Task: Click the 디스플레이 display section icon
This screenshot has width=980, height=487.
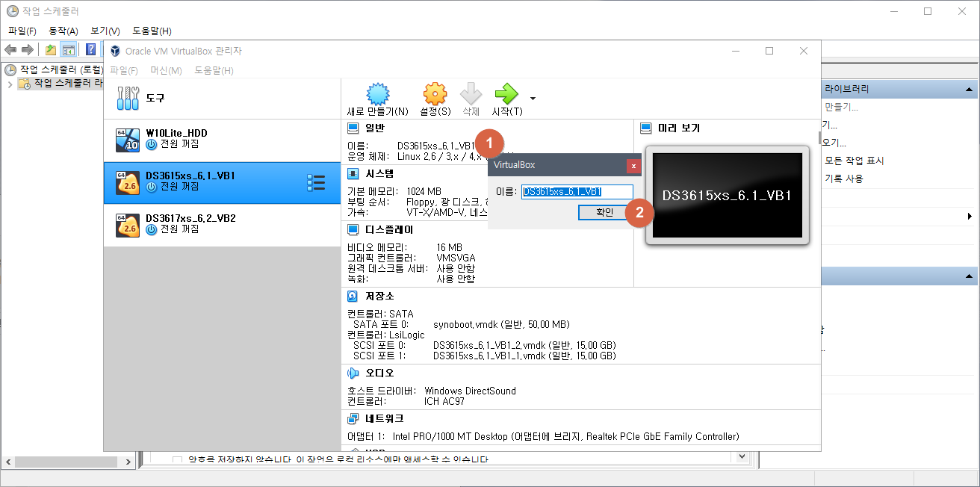Action: tap(353, 229)
